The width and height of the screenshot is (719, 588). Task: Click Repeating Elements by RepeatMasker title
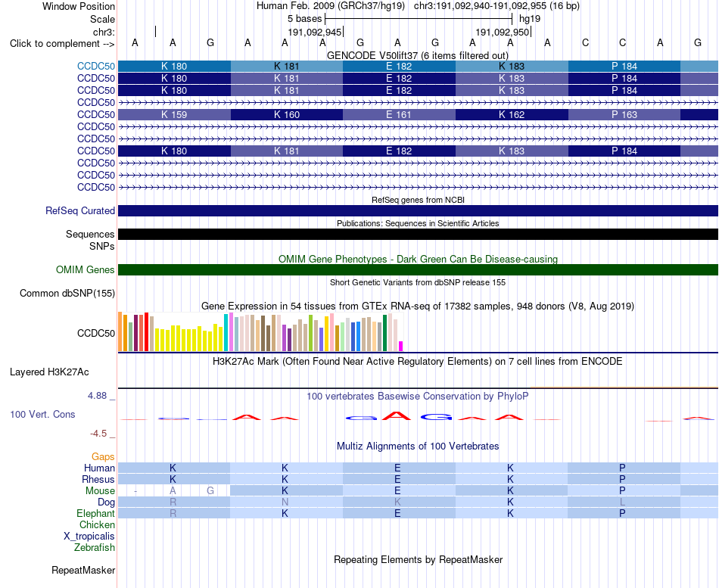click(x=418, y=559)
